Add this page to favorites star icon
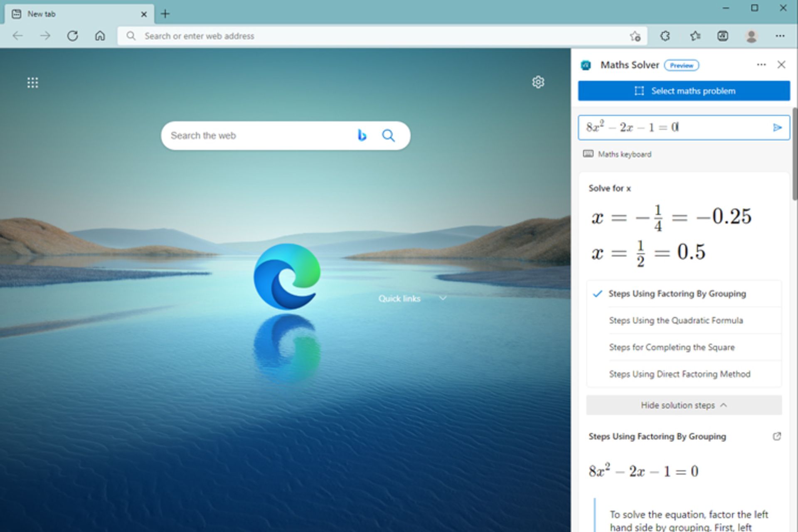Image resolution: width=798 pixels, height=532 pixels. point(635,36)
